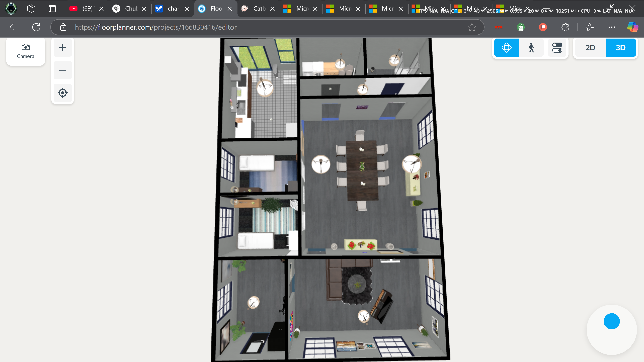Open the tab actions menu
The height and width of the screenshot is (362, 644).
tap(52, 9)
